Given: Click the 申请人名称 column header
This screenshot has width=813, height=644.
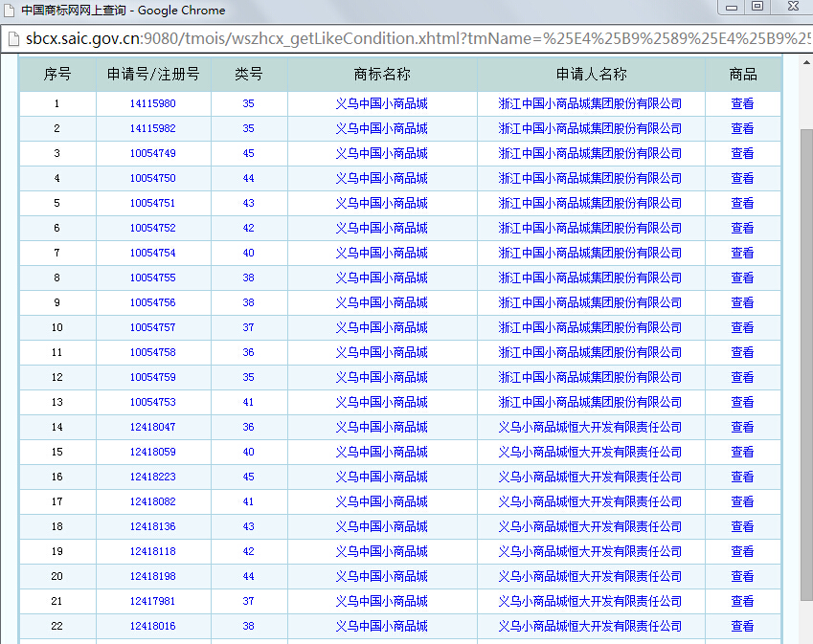Looking at the screenshot, I should (x=591, y=75).
